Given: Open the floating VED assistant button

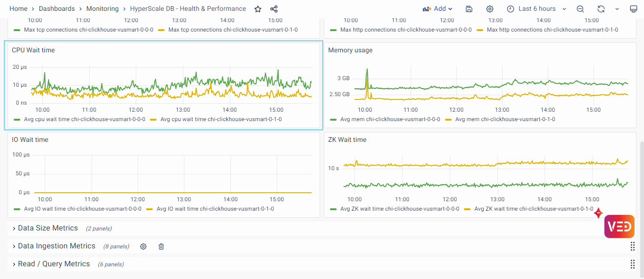Looking at the screenshot, I should pyautogui.click(x=619, y=227).
